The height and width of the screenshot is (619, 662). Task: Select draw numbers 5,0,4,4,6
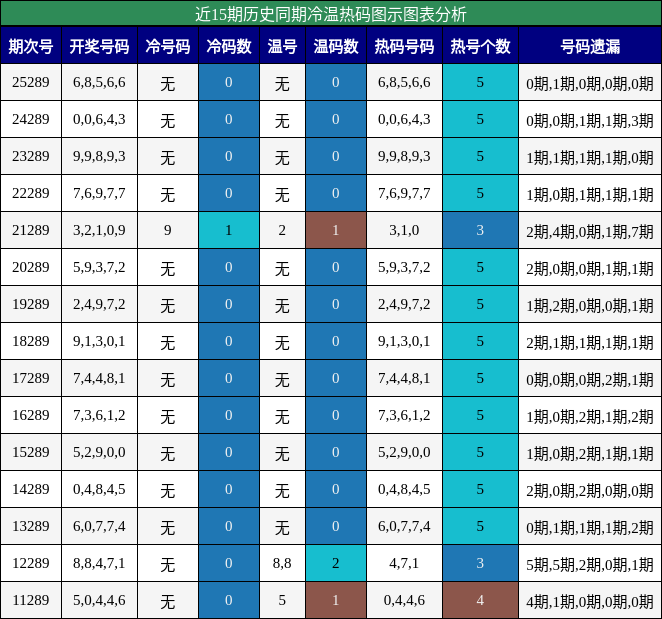coord(99,600)
